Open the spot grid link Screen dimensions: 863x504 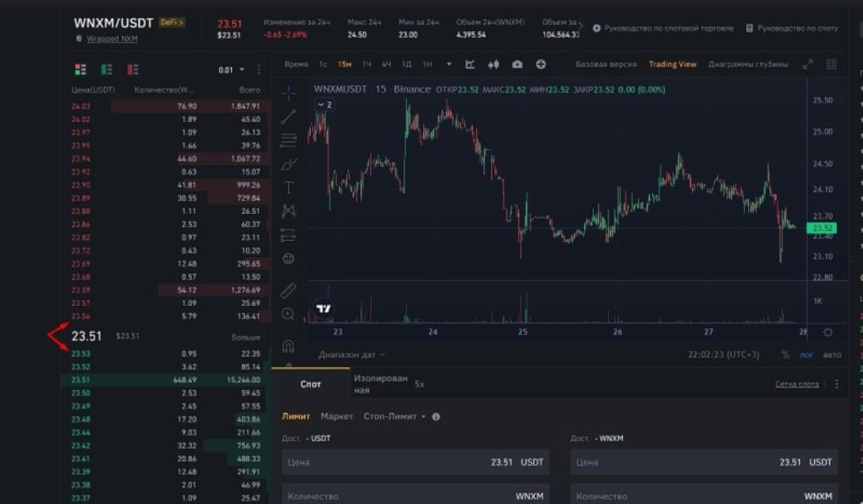tap(797, 384)
